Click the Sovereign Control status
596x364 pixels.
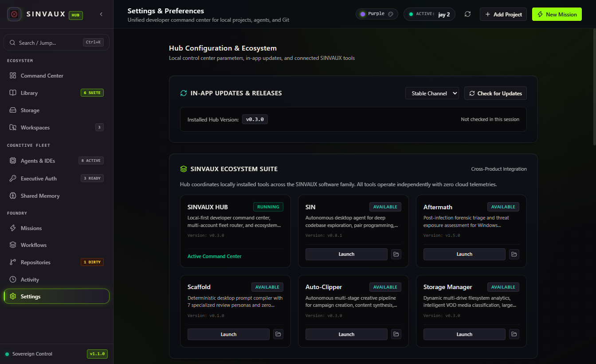29,354
